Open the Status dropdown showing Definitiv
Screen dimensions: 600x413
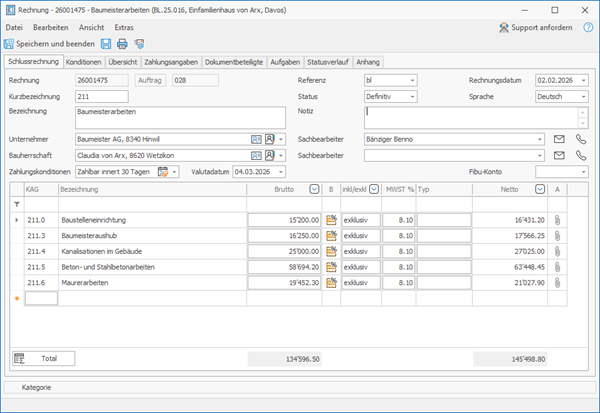pyautogui.click(x=412, y=96)
